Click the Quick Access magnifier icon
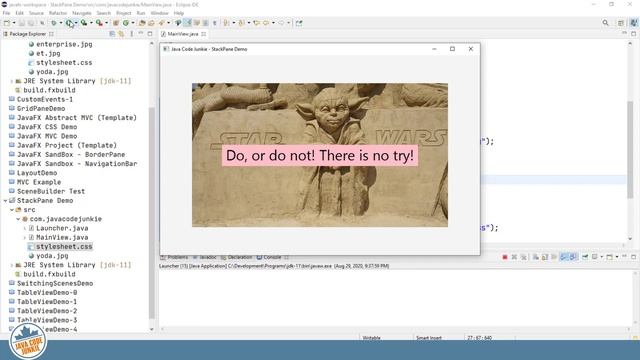The height and width of the screenshot is (360, 640). point(605,23)
